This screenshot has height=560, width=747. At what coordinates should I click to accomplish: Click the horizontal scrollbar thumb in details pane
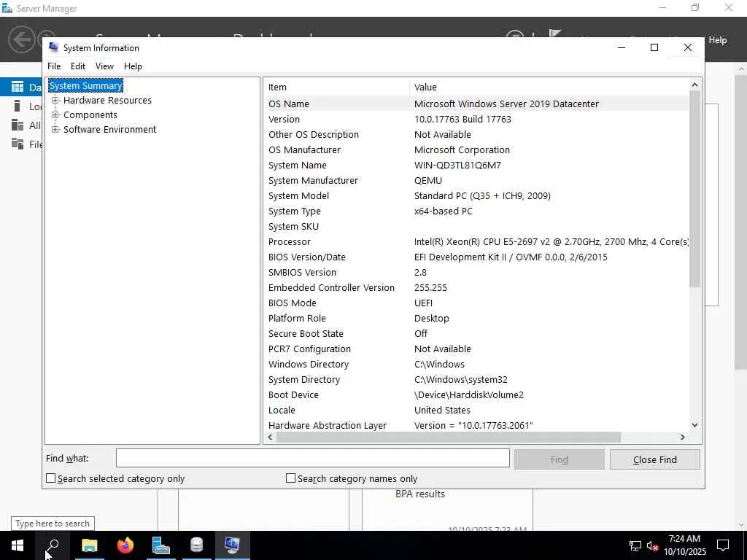[x=449, y=437]
